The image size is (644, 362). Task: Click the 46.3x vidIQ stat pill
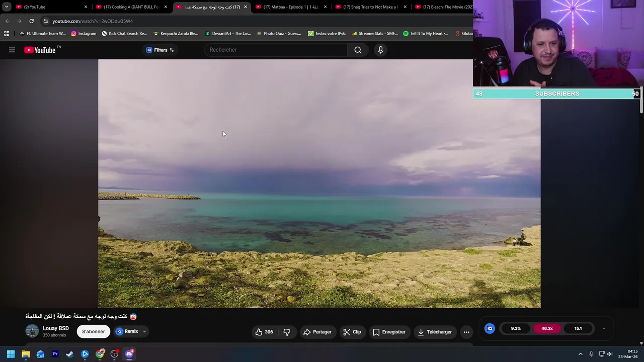click(547, 328)
